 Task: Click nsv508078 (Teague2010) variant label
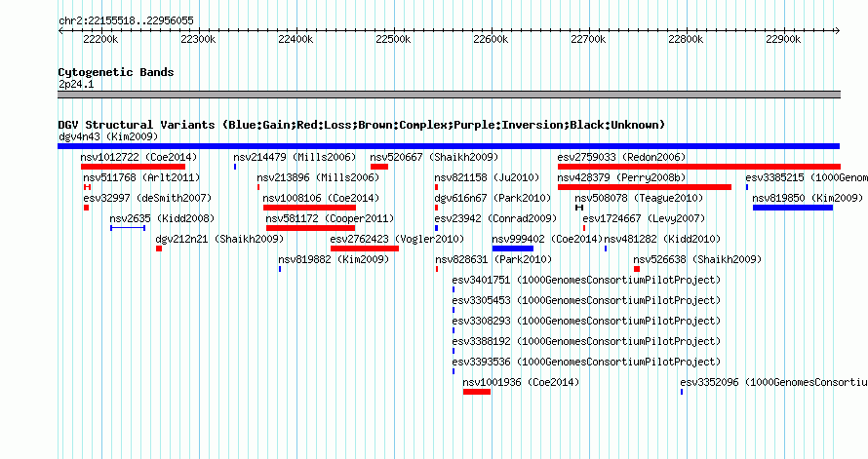pyautogui.click(x=639, y=198)
